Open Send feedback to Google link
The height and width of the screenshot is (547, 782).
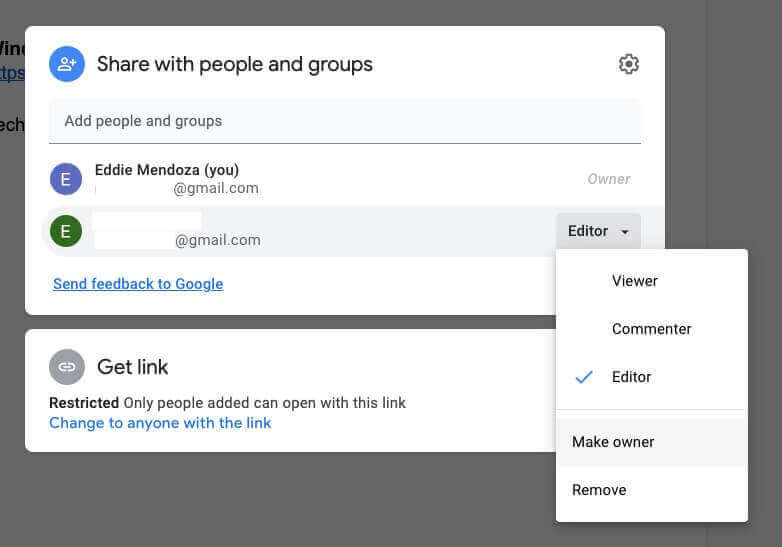[138, 284]
